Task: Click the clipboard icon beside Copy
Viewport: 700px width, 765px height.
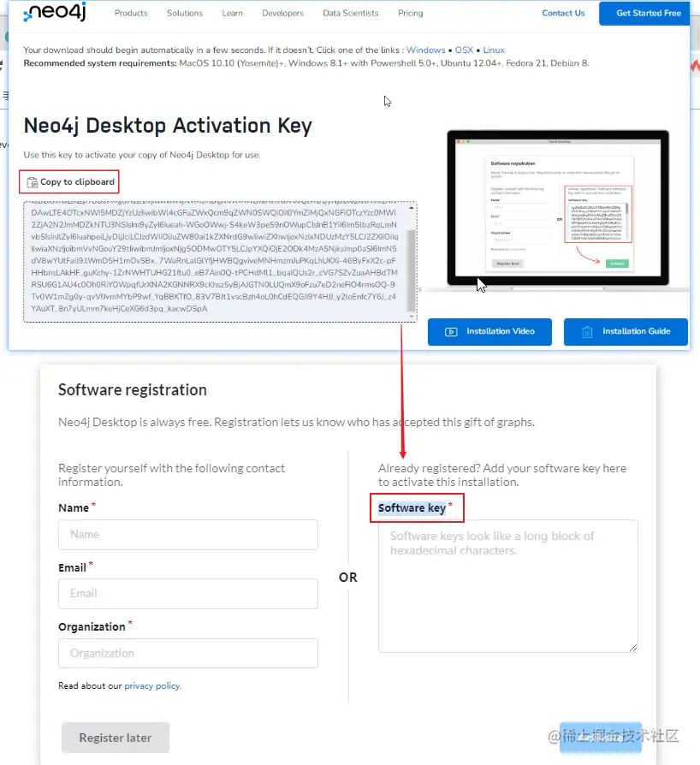Action: click(33, 182)
